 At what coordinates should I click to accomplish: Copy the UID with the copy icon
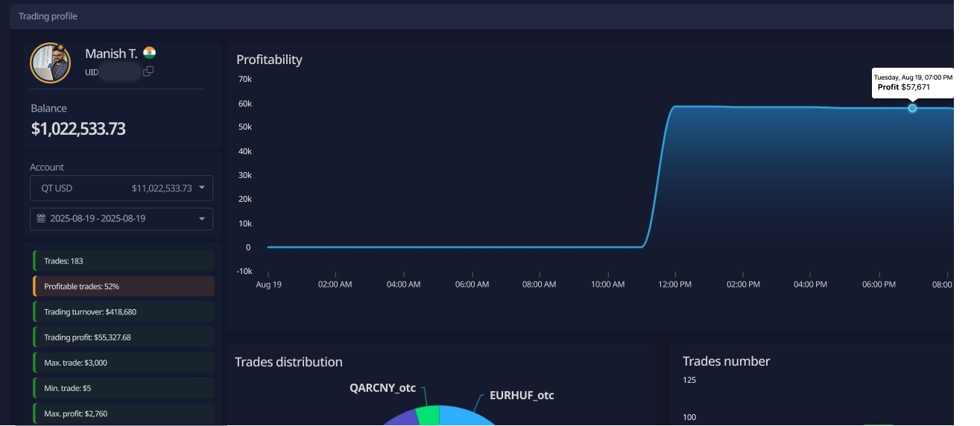click(148, 71)
